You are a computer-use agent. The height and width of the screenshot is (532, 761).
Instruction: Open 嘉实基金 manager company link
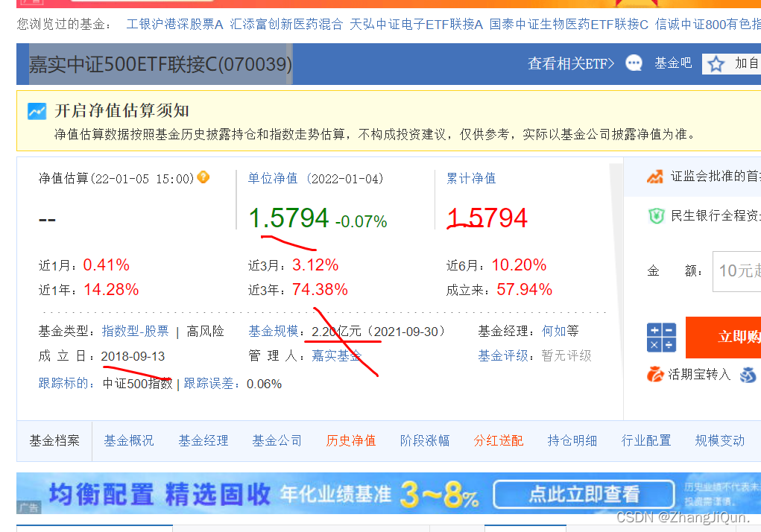(336, 356)
